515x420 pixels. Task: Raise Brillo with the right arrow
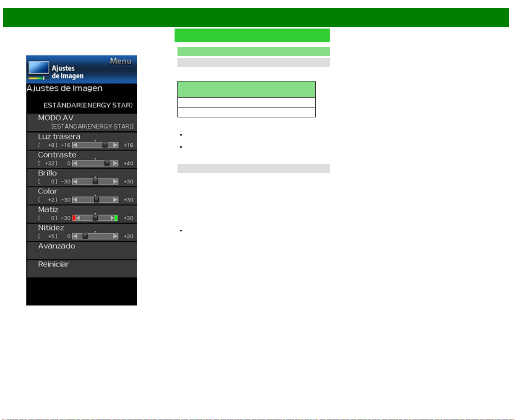(115, 181)
